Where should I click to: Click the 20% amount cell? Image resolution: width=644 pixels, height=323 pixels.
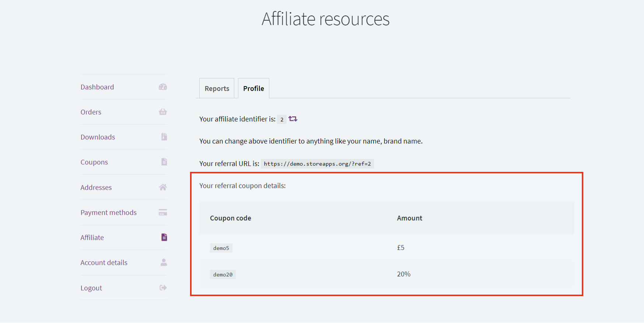(x=404, y=274)
